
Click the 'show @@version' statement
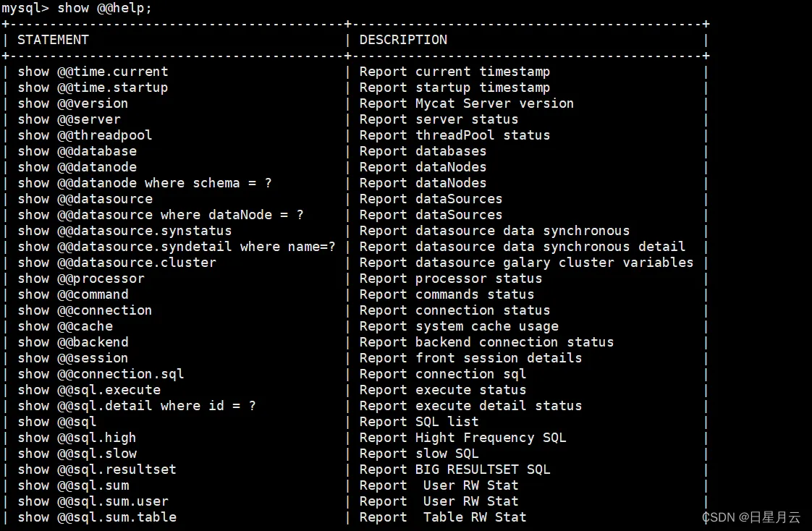[x=73, y=103]
